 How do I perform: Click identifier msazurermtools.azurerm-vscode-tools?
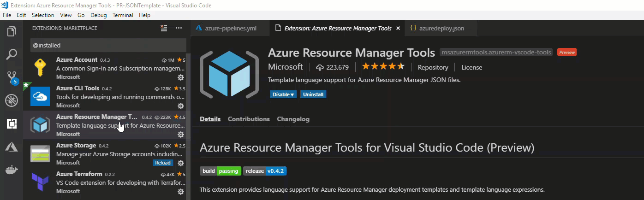click(x=496, y=52)
